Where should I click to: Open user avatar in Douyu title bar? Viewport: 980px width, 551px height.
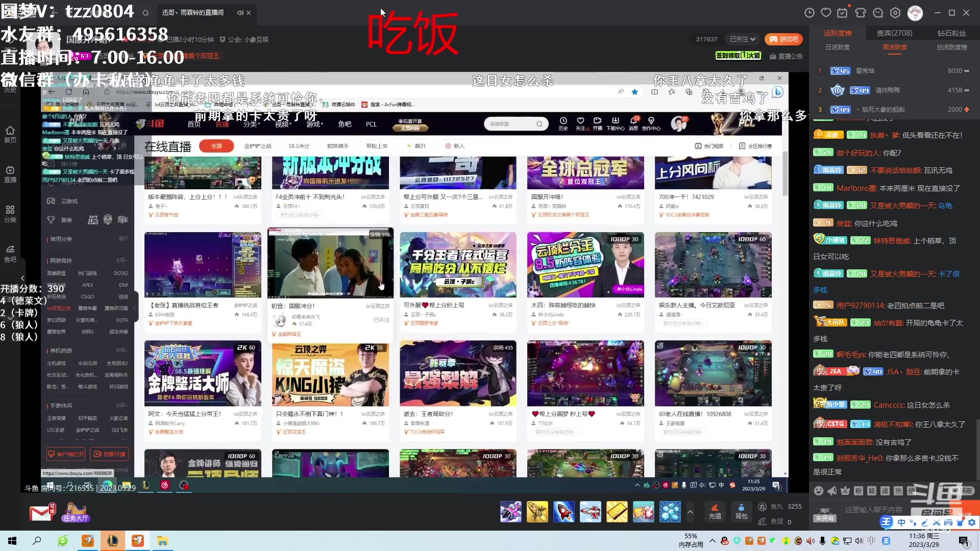pos(915,13)
